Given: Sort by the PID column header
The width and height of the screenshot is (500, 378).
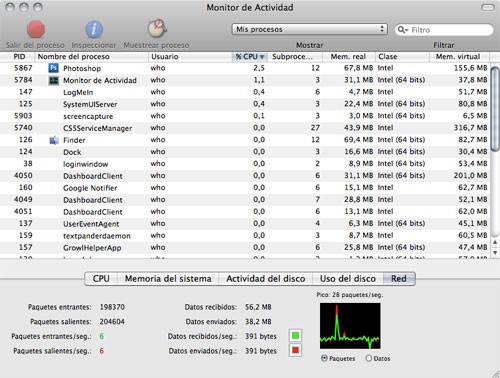Looking at the screenshot, I should [18, 57].
